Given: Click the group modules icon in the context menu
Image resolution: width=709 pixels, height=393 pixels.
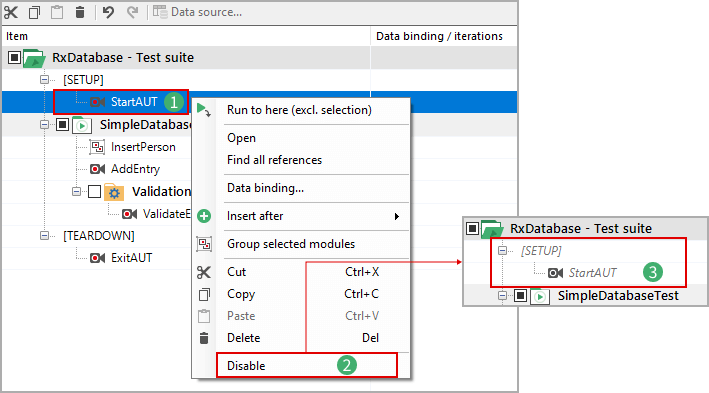Looking at the screenshot, I should point(204,244).
